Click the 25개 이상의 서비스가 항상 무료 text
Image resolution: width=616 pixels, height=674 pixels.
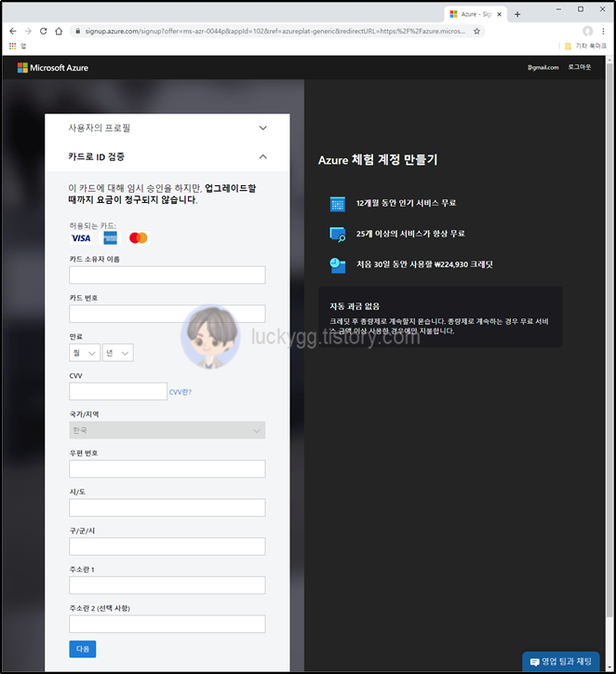410,234
